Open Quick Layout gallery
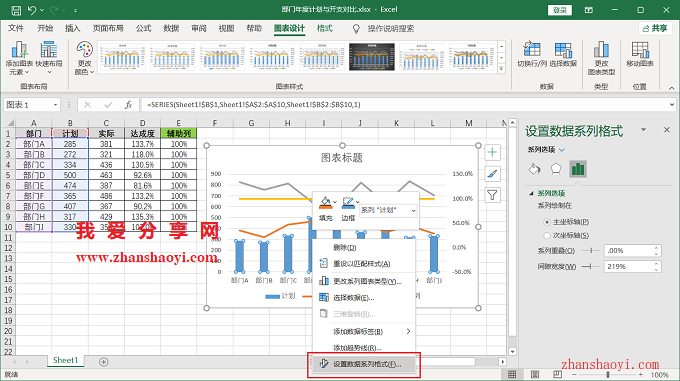This screenshot has width=680, height=381. coord(49,58)
